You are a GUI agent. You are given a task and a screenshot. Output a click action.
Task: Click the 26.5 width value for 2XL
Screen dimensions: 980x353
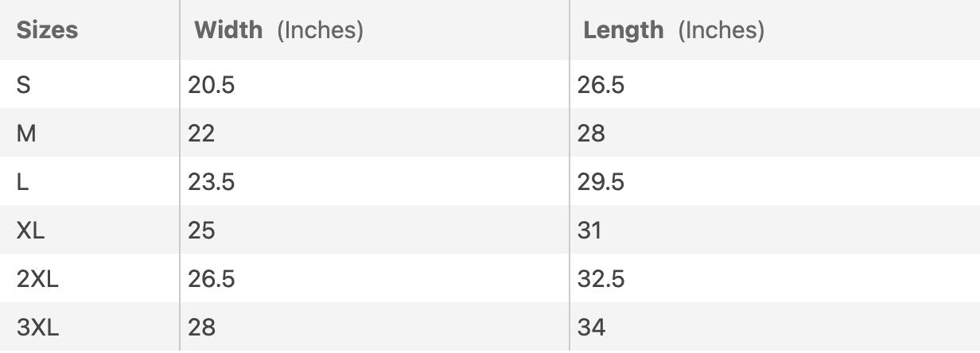211,279
